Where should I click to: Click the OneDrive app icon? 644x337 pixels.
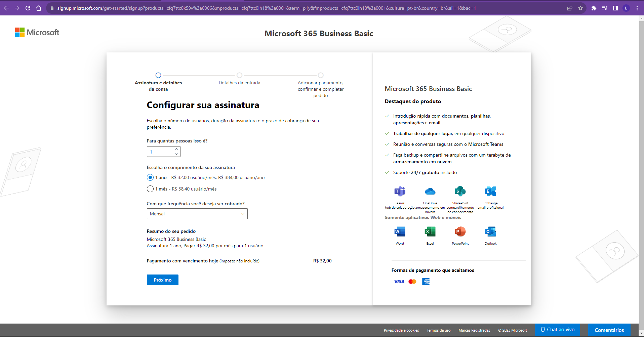click(x=430, y=191)
